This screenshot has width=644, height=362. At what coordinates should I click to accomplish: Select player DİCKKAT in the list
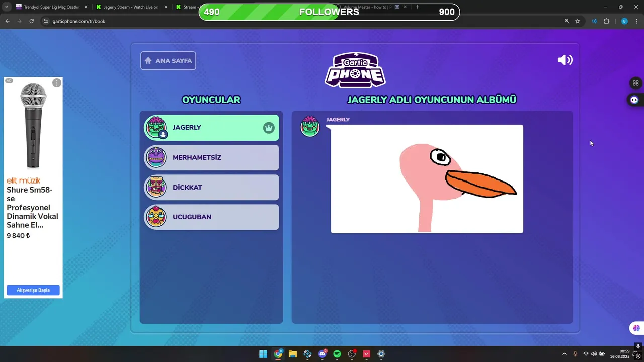coord(211,187)
